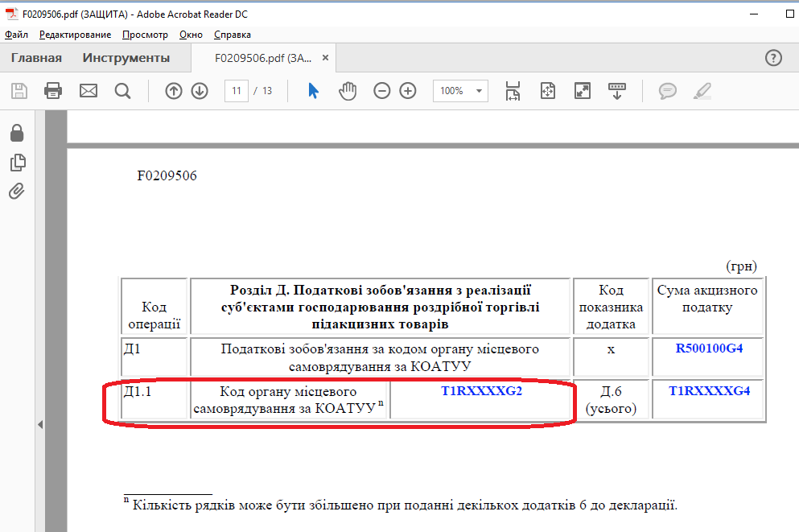Go to next page arrow
This screenshot has width=799, height=532.
click(200, 91)
